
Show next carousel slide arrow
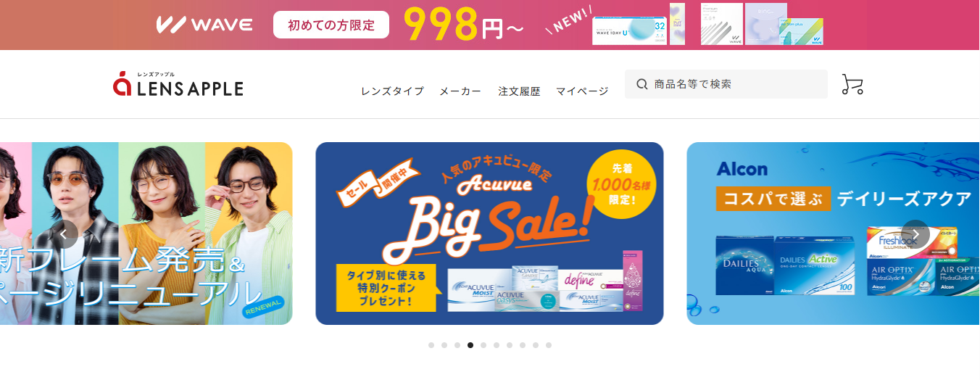tap(915, 234)
